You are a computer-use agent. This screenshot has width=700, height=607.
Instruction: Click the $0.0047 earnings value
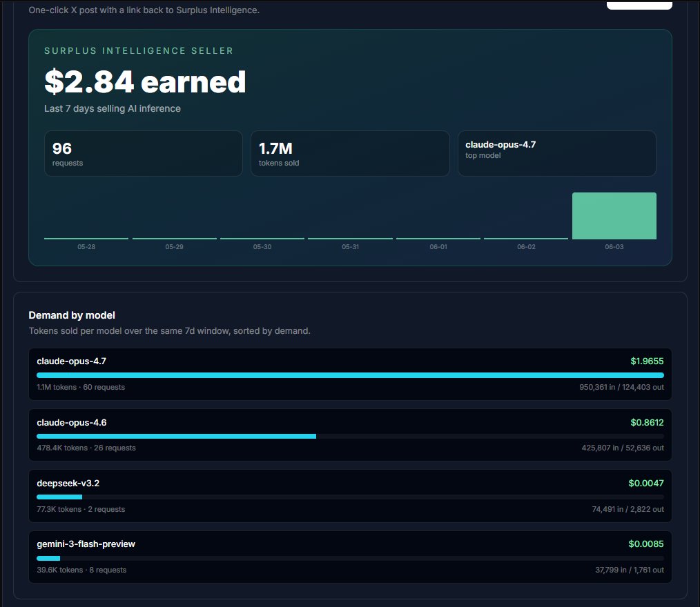(x=646, y=483)
